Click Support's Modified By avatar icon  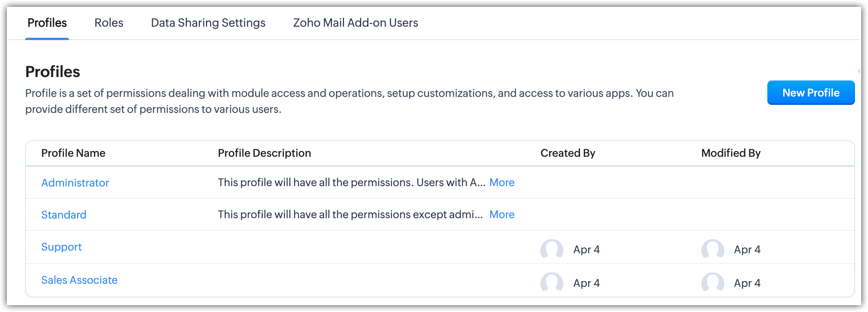[x=712, y=249]
